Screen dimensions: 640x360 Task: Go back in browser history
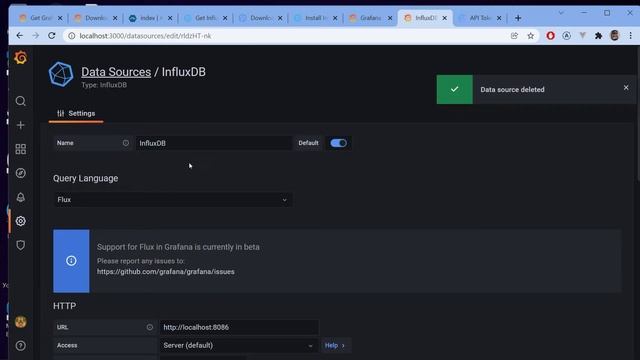coord(20,36)
